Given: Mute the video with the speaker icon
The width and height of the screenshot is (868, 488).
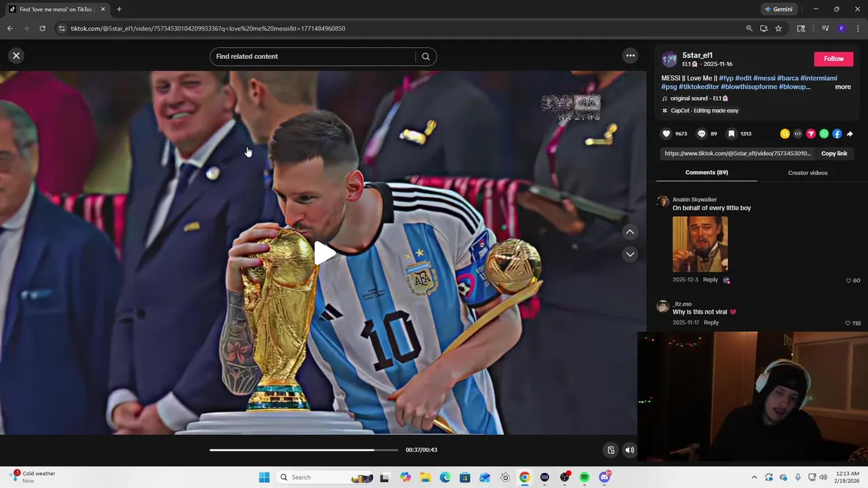Looking at the screenshot, I should (x=630, y=450).
